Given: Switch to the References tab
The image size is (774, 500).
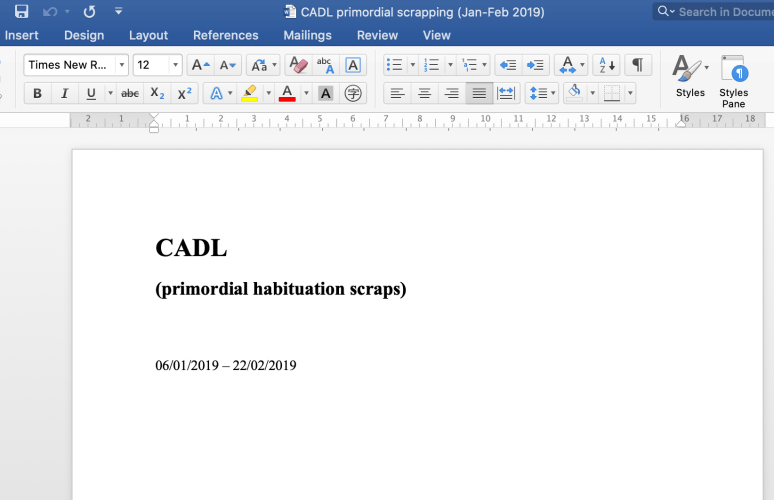Looking at the screenshot, I should click(x=225, y=35).
